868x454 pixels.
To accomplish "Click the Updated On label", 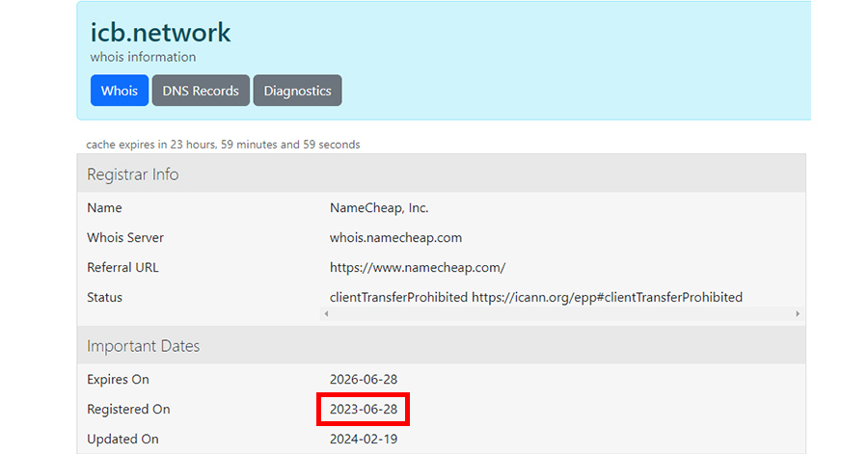I will [x=122, y=440].
